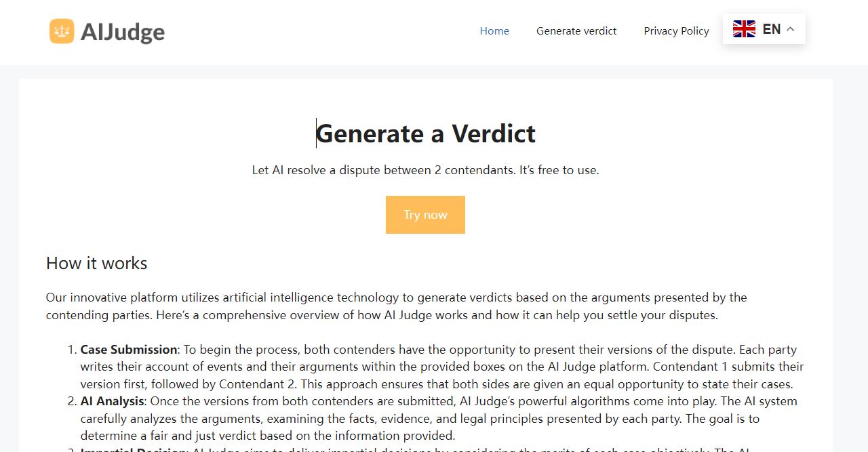This screenshot has height=452, width=868.
Task: Click the How it works heading
Action: click(97, 263)
